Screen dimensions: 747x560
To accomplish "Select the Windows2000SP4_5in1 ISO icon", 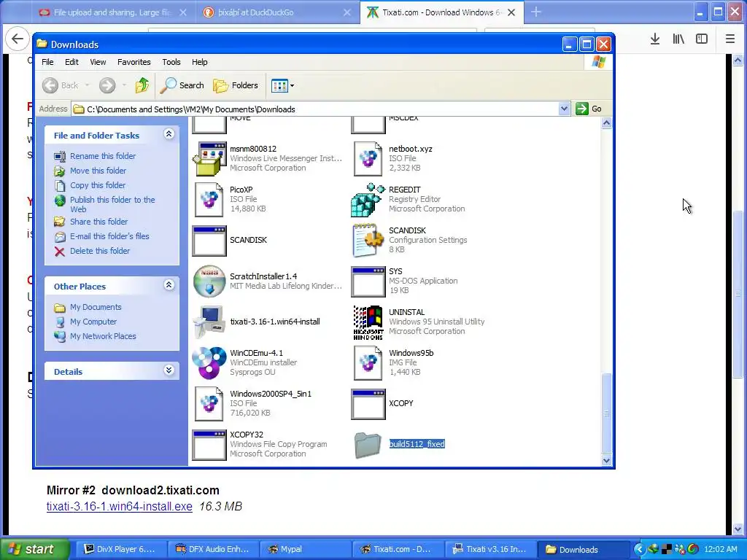I will [209, 404].
